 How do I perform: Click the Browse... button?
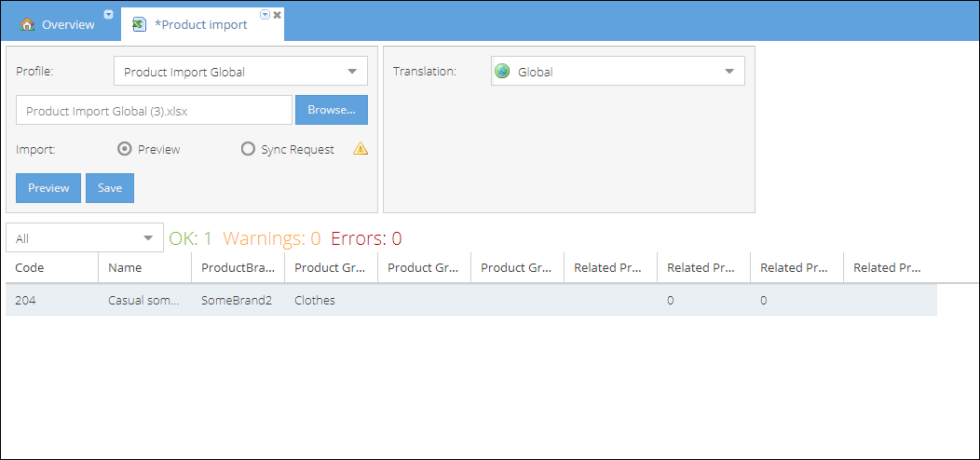click(x=332, y=110)
